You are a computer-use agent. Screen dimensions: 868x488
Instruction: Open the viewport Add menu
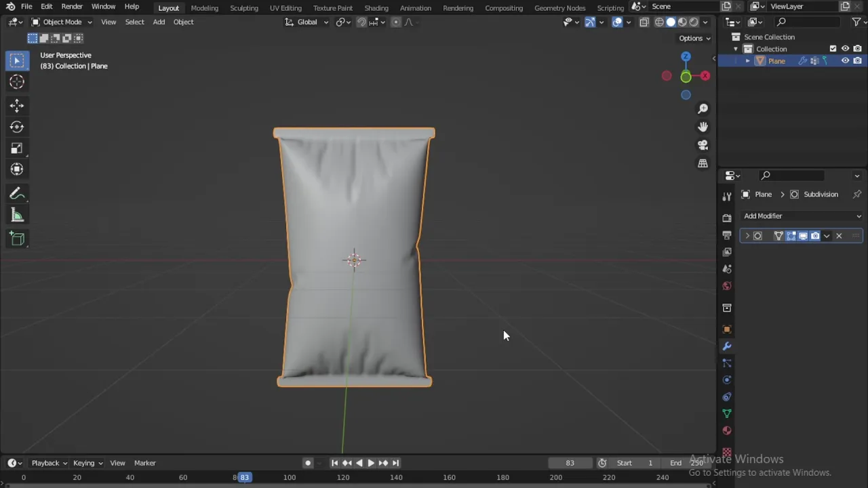(159, 22)
